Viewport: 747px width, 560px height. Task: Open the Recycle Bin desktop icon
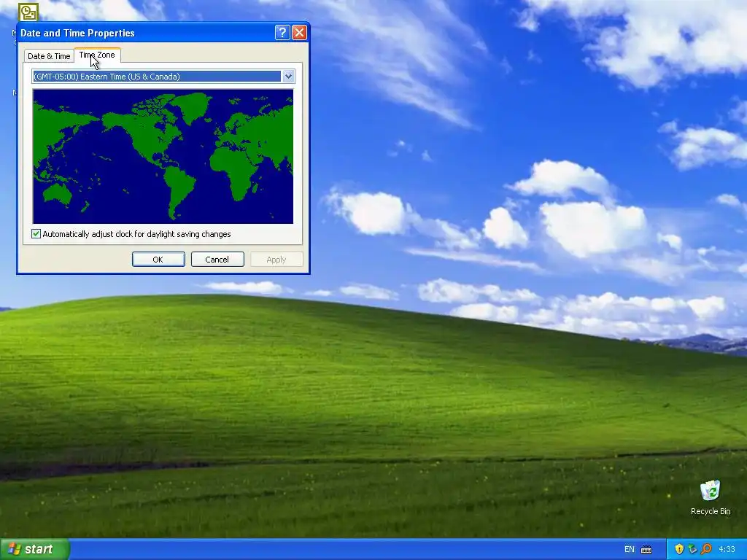(x=711, y=498)
